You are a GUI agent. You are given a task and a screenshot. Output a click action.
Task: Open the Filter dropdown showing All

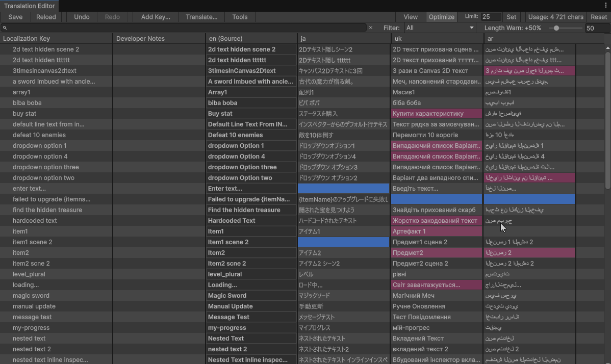point(441,28)
